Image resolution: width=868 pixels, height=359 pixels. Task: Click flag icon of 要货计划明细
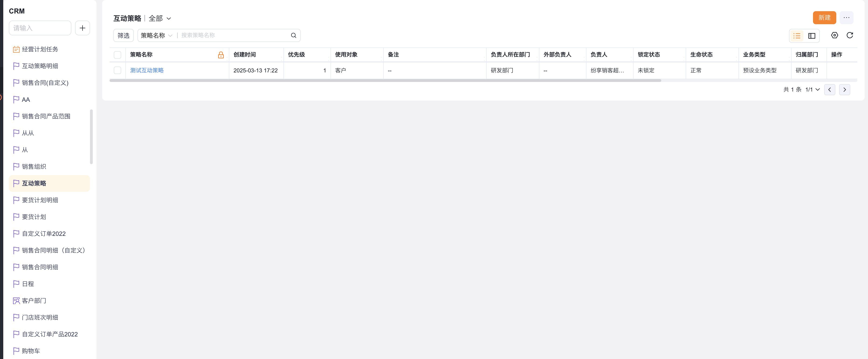tap(16, 200)
